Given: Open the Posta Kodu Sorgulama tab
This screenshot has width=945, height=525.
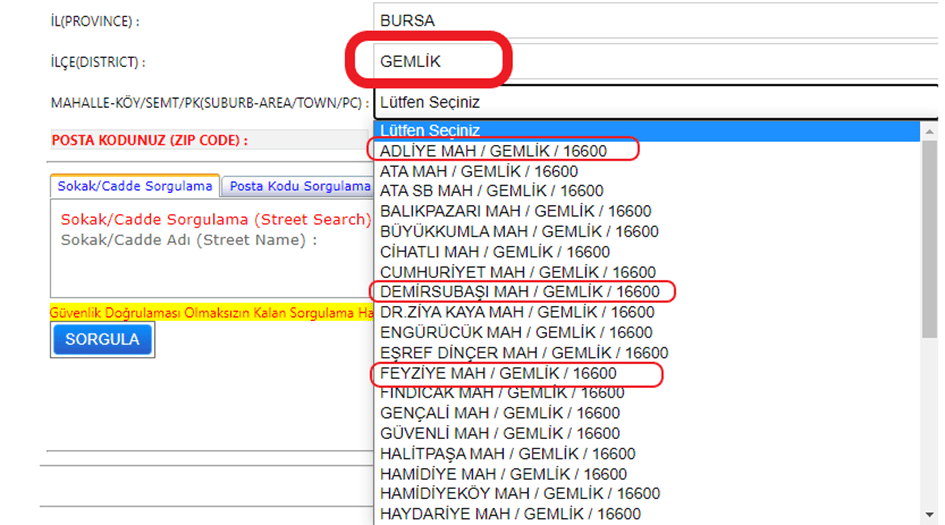Looking at the screenshot, I should tap(300, 186).
